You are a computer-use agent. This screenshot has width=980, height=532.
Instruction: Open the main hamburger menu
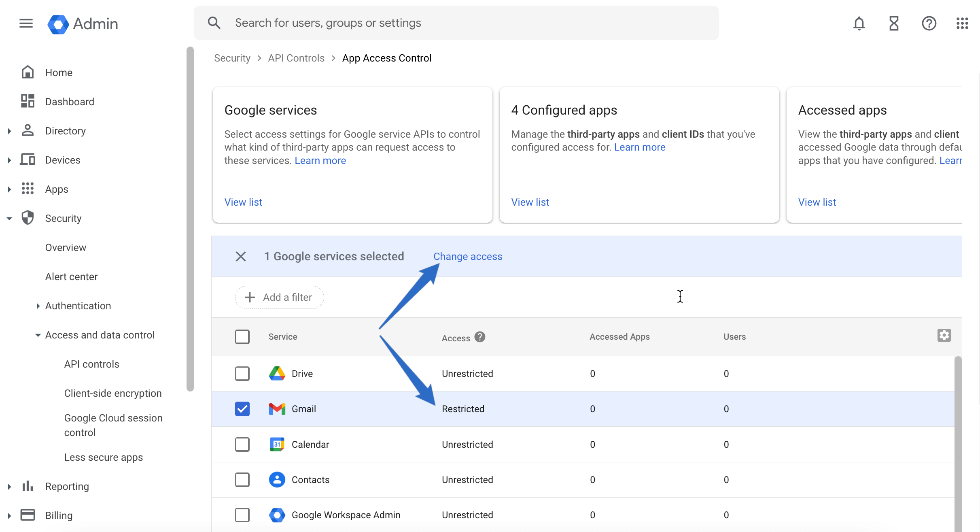click(x=26, y=23)
